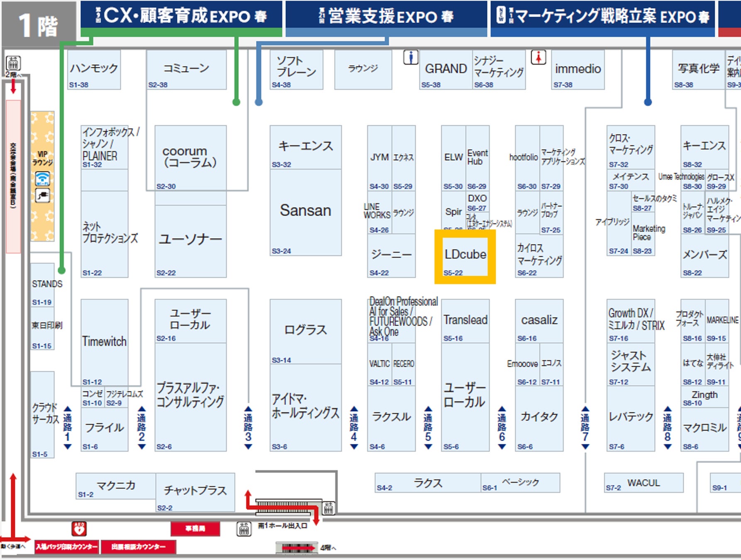Select the マクニカ booth S1-2

pyautogui.click(x=116, y=486)
